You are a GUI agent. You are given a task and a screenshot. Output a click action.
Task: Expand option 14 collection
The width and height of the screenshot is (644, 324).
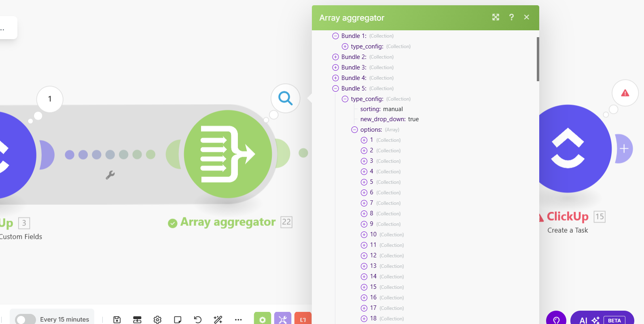(364, 277)
